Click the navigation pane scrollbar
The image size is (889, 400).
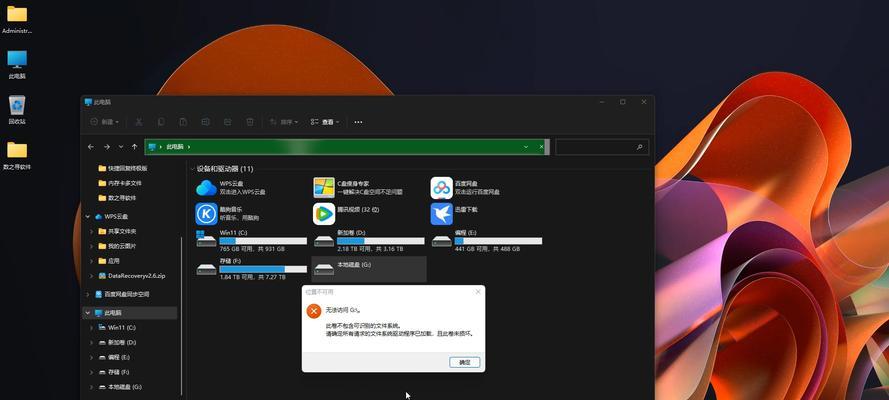[181, 314]
